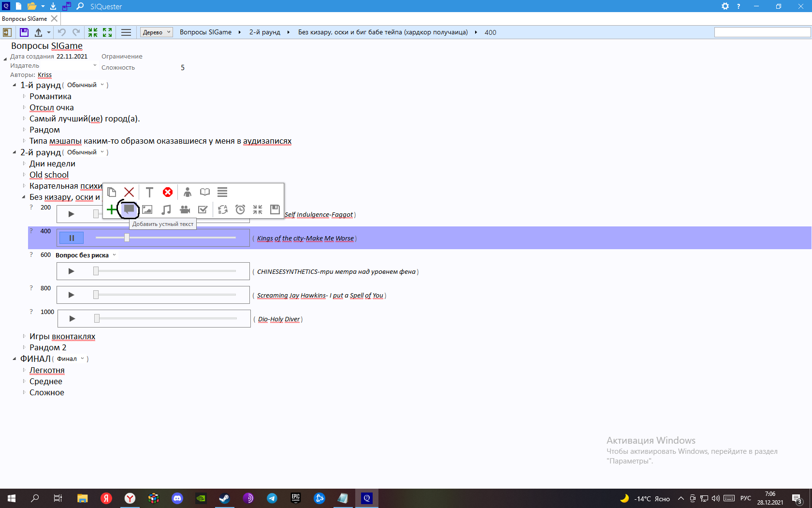
Task: Click the person author icon in popup
Action: pos(188,192)
